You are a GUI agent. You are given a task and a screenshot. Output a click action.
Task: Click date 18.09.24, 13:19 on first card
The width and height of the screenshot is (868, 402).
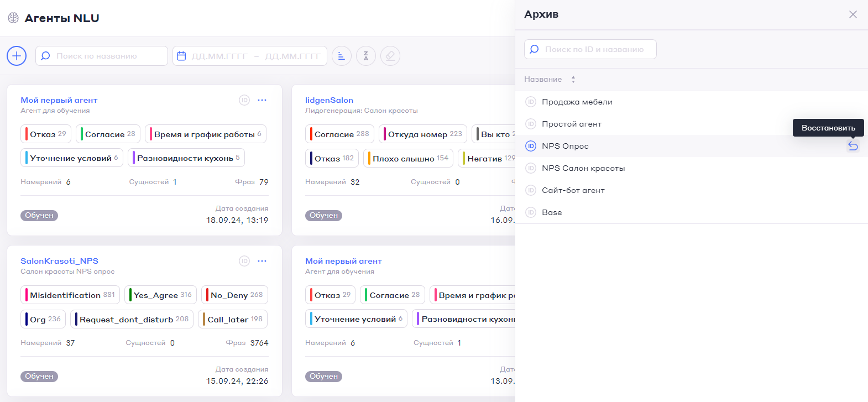pyautogui.click(x=237, y=220)
